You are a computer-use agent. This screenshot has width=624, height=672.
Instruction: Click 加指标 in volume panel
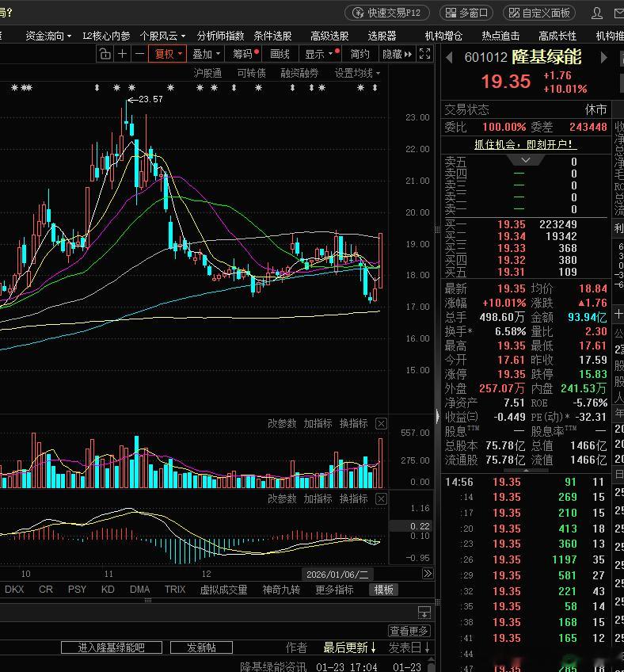pos(318,423)
